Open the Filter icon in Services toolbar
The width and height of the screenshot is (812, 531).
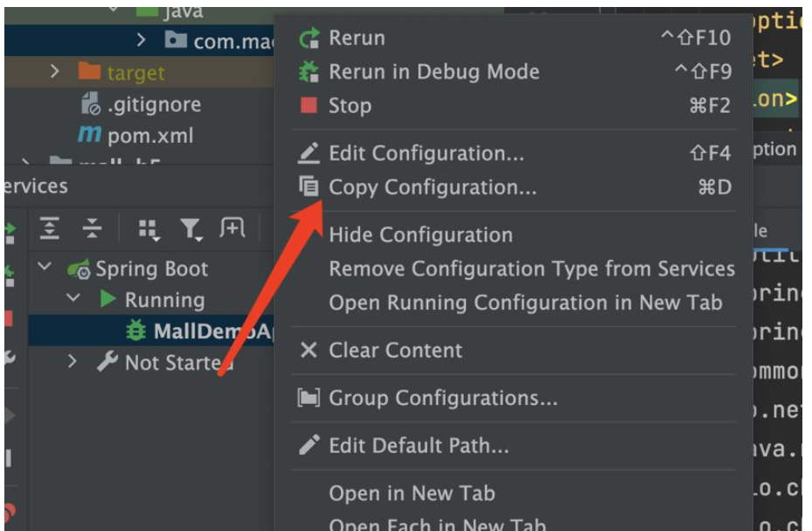[x=191, y=229]
